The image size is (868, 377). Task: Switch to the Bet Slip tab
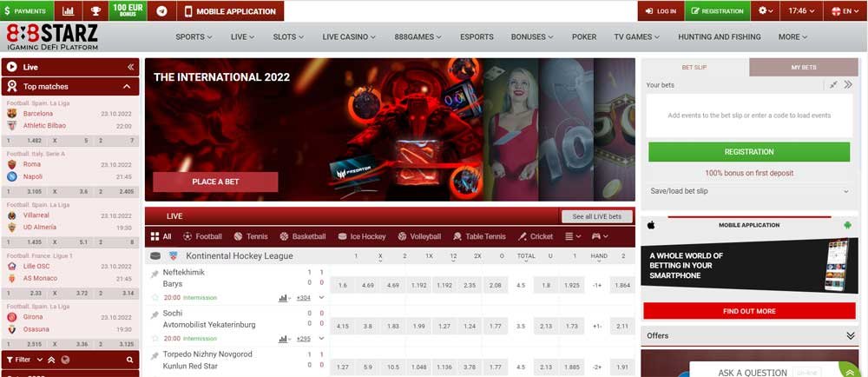(694, 67)
